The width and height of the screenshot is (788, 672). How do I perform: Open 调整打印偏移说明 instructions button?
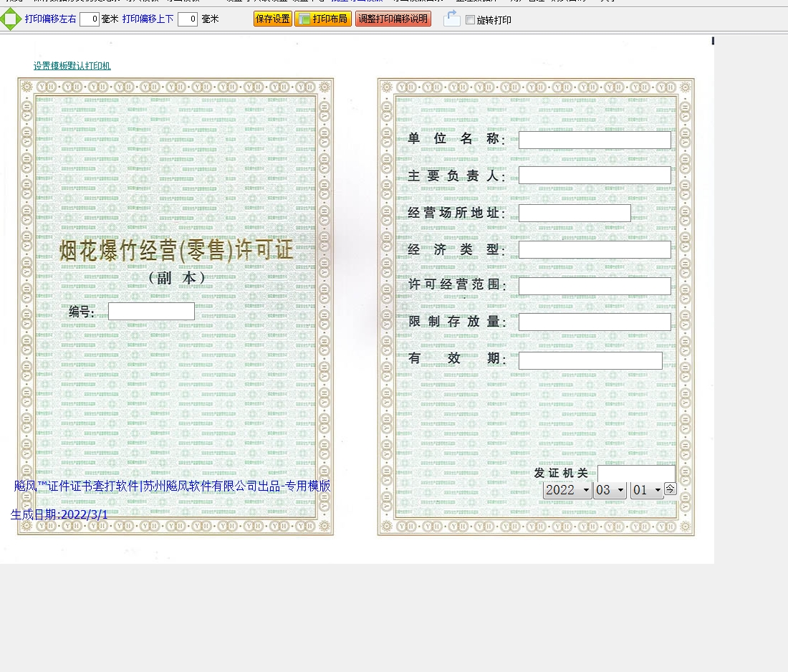coord(393,19)
